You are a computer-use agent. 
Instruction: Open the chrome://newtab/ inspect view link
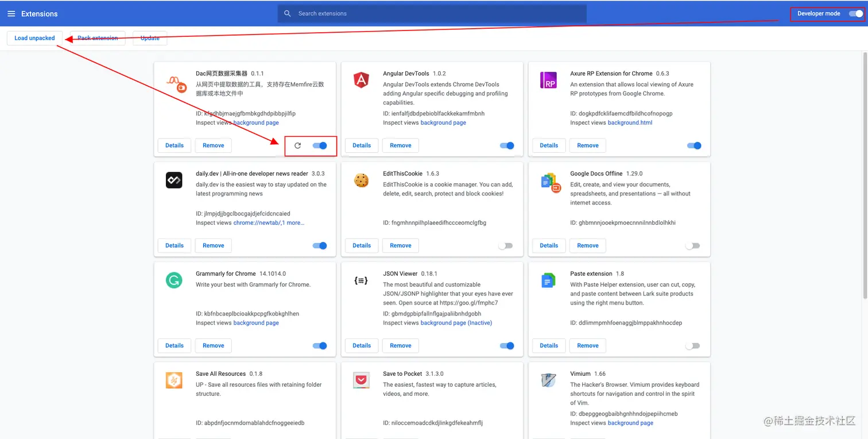tap(256, 222)
